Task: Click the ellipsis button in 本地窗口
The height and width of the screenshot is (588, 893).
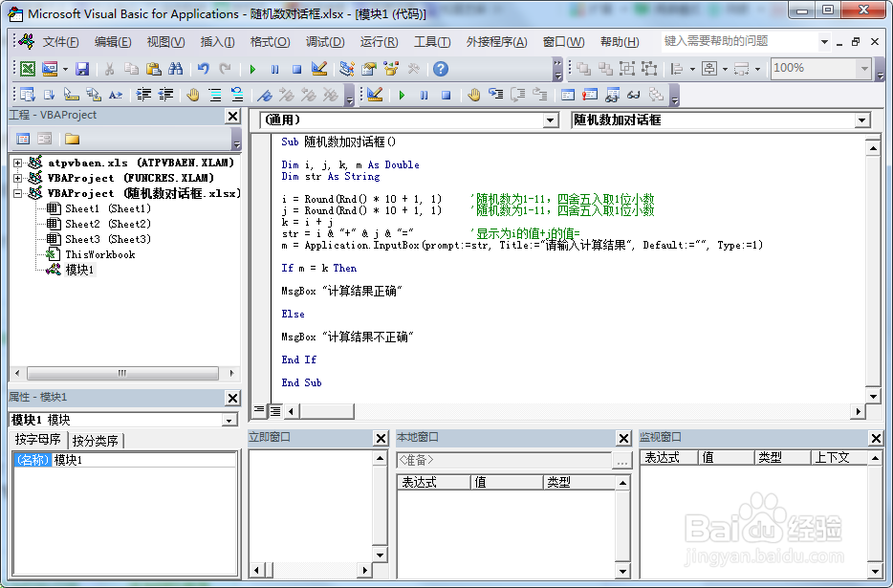Action: (x=621, y=461)
